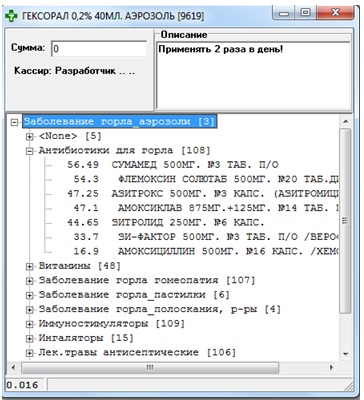364x400 pixels.
Task: Expand Заболевание горла_полоскания, р-ры [4] node
Action: pos(30,310)
